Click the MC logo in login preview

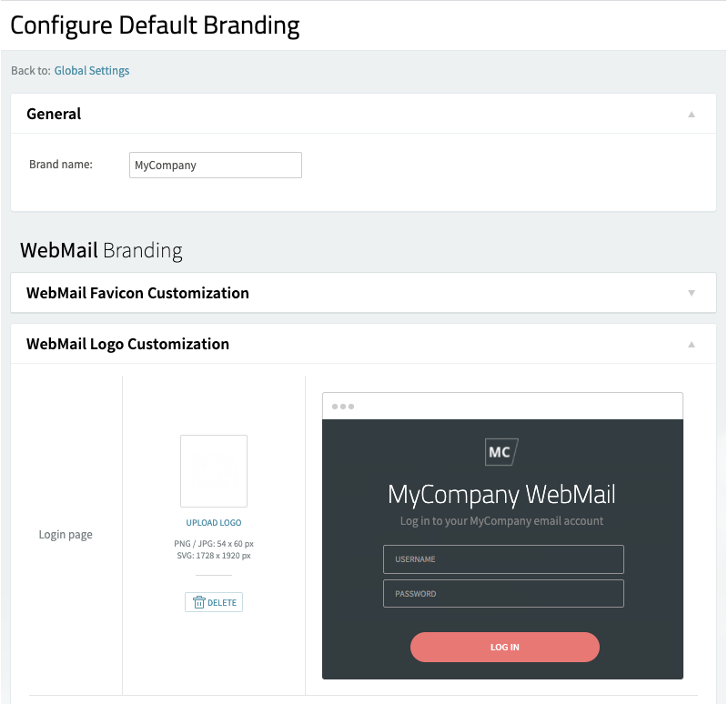501,451
